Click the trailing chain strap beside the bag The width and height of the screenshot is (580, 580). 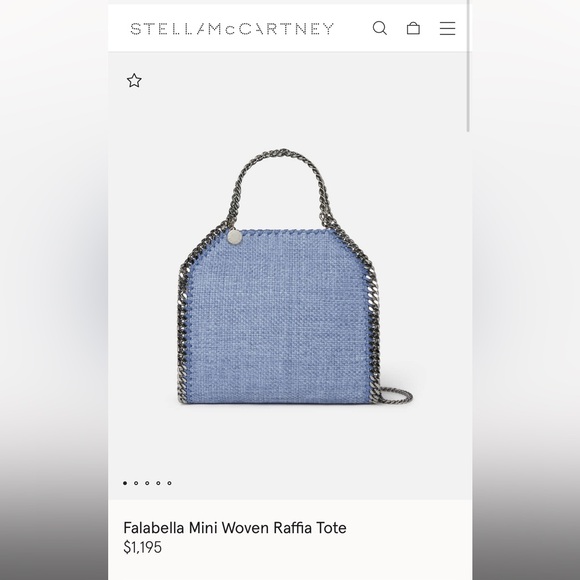coord(398,396)
